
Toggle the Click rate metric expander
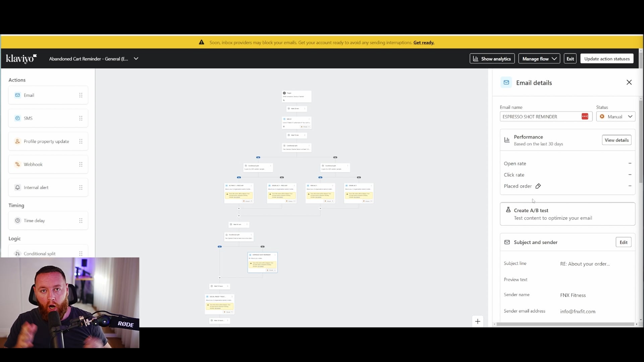pyautogui.click(x=630, y=175)
